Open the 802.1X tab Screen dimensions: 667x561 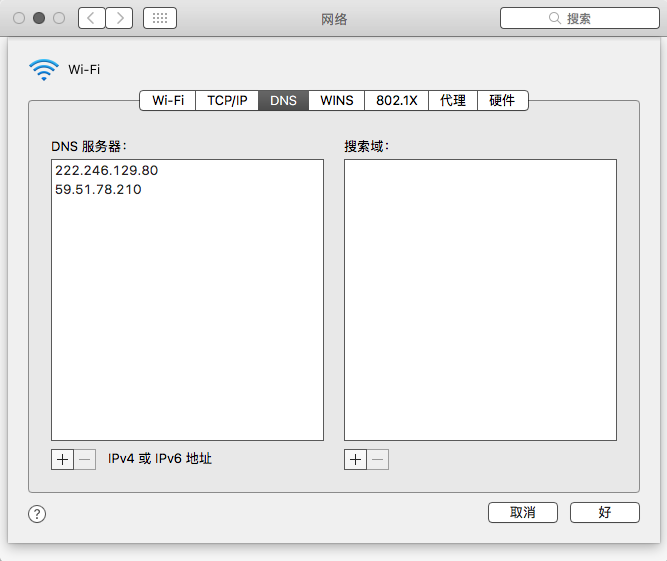point(397,101)
